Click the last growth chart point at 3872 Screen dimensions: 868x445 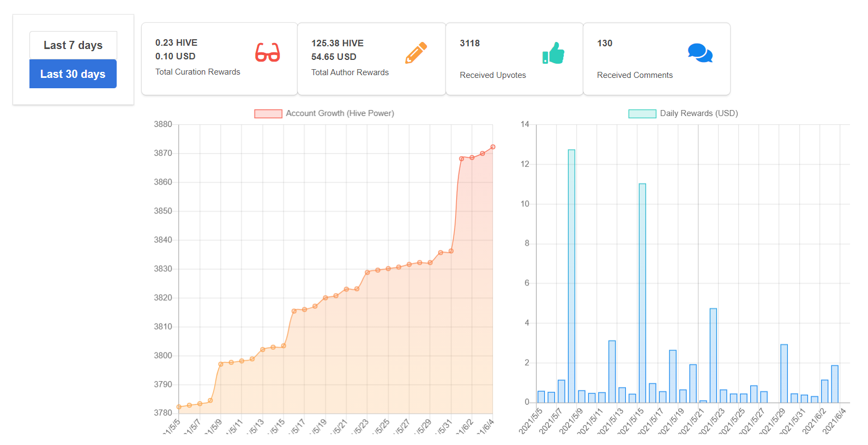click(493, 147)
